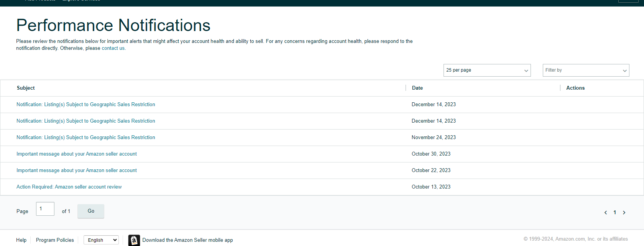Click Download the Amazon Seller mobile app
The height and width of the screenshot is (246, 644).
[188, 240]
